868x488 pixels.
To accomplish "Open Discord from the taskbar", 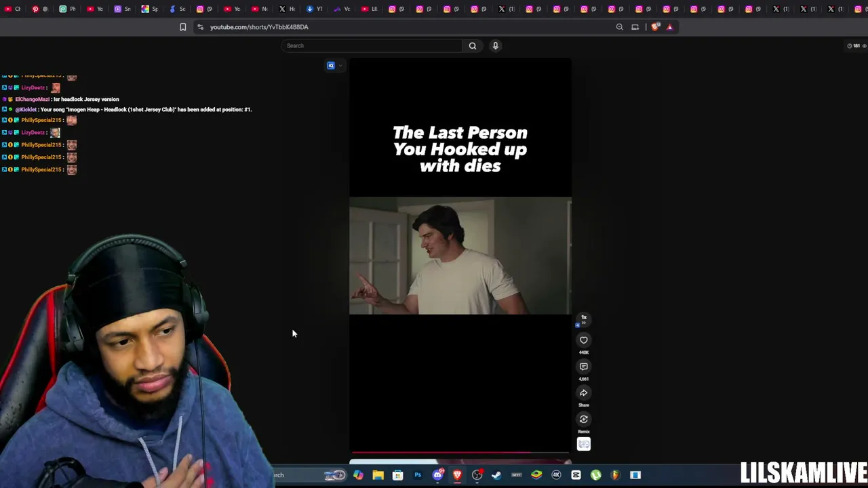I will pos(437,475).
